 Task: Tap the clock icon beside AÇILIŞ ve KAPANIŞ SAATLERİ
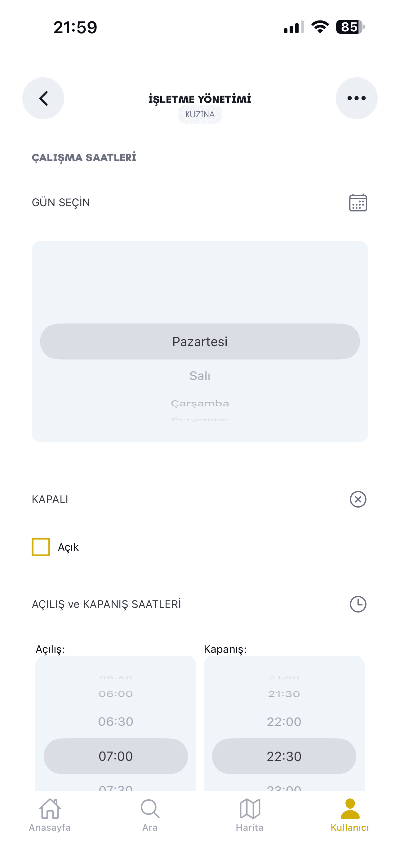[x=358, y=604]
